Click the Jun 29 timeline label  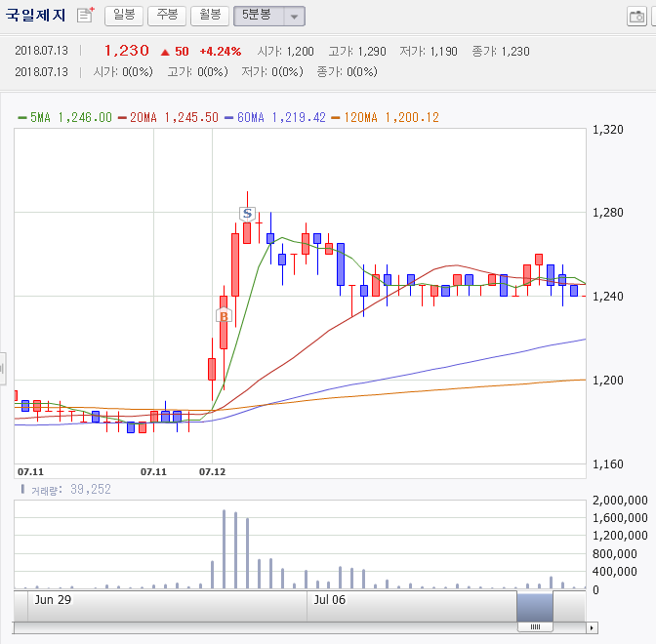click(53, 600)
